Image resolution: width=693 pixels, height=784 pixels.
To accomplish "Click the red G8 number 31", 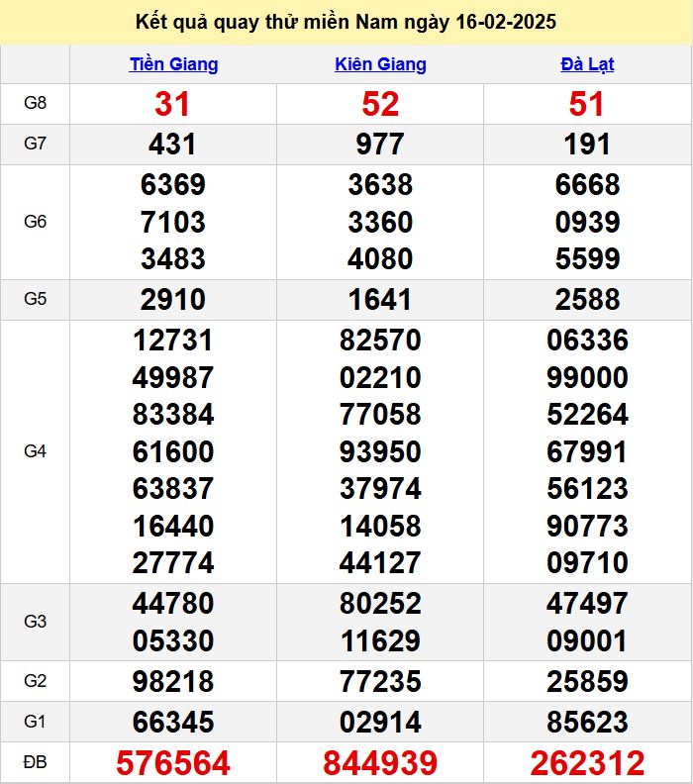I will (x=172, y=104).
